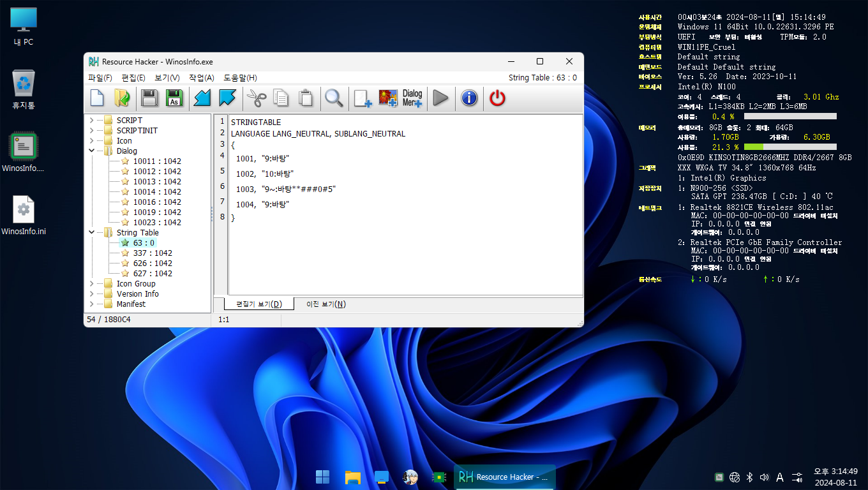The image size is (868, 490).
Task: Click the network globe tray icon
Action: [735, 477]
